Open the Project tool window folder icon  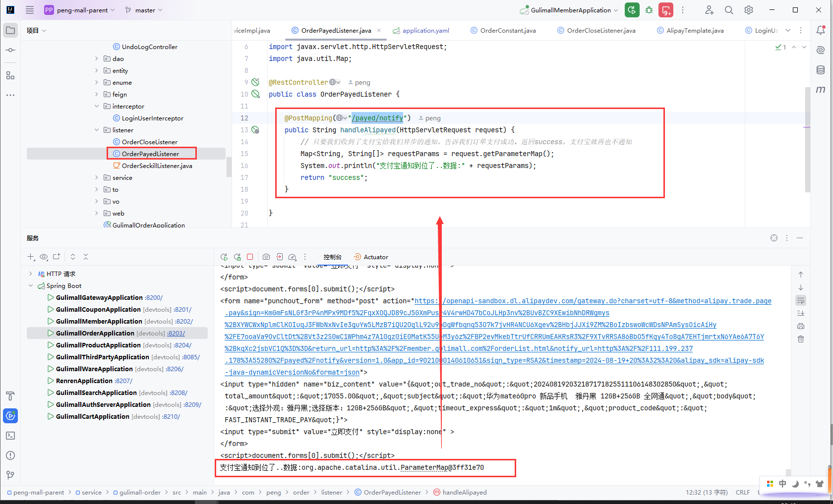pos(10,30)
